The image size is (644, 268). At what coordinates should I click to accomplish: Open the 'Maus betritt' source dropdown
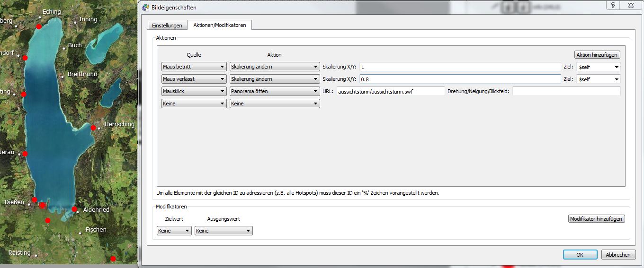click(x=194, y=67)
